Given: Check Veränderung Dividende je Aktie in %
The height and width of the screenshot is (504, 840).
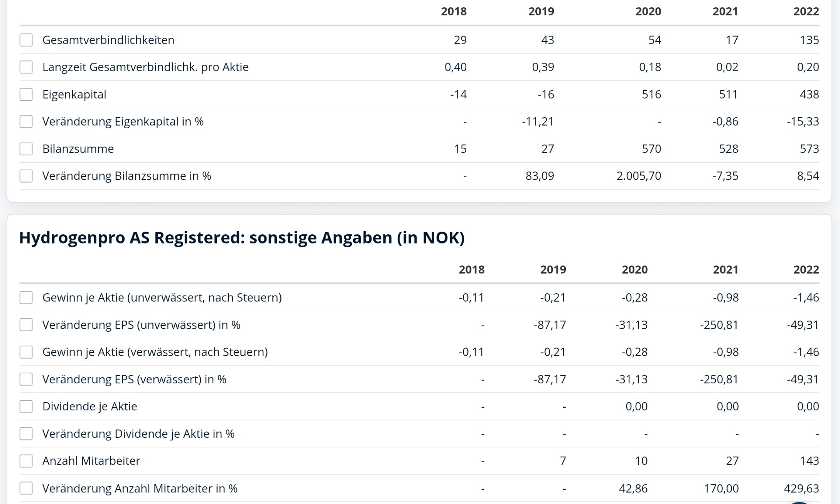Looking at the screenshot, I should point(26,433).
